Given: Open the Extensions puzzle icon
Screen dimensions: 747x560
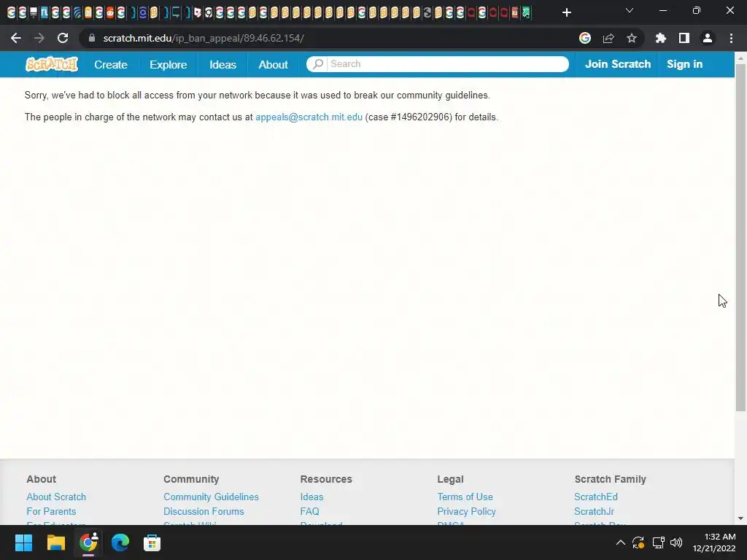Looking at the screenshot, I should pyautogui.click(x=660, y=38).
